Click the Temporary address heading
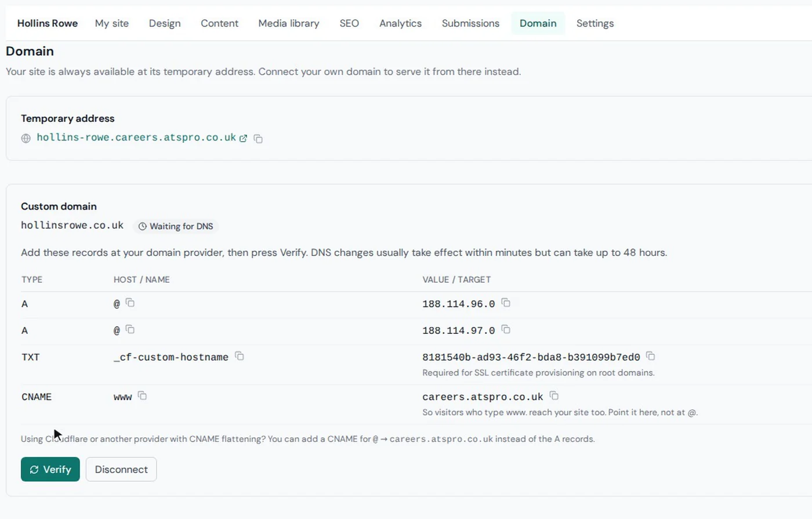Screen dimensions: 812x519 (x=68, y=118)
